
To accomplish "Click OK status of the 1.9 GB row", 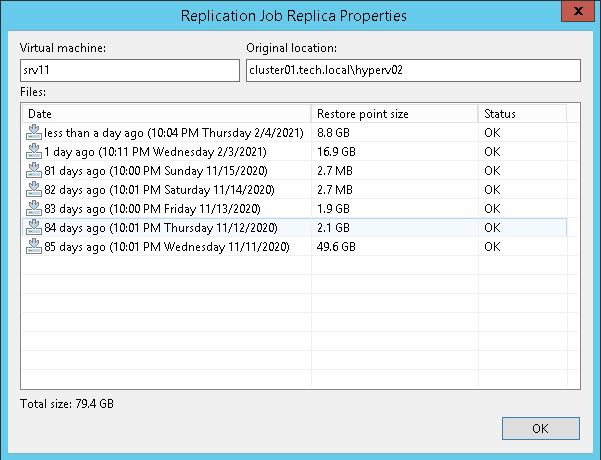I will (x=492, y=209).
